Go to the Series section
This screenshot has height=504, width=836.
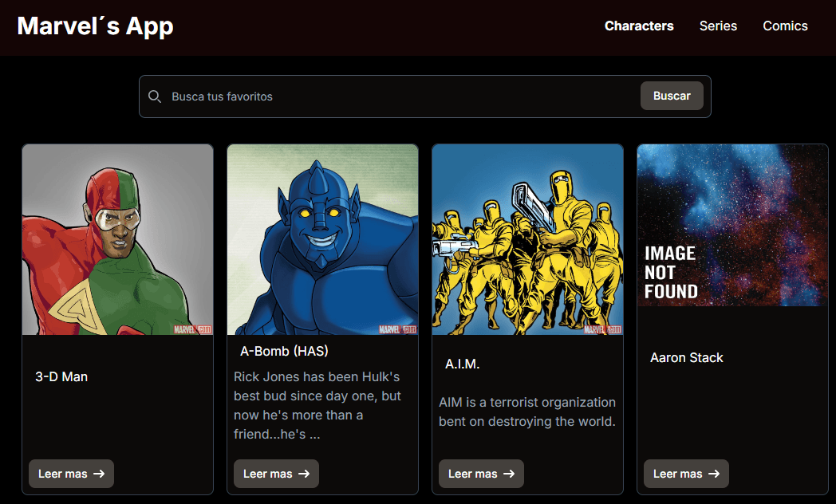point(718,26)
